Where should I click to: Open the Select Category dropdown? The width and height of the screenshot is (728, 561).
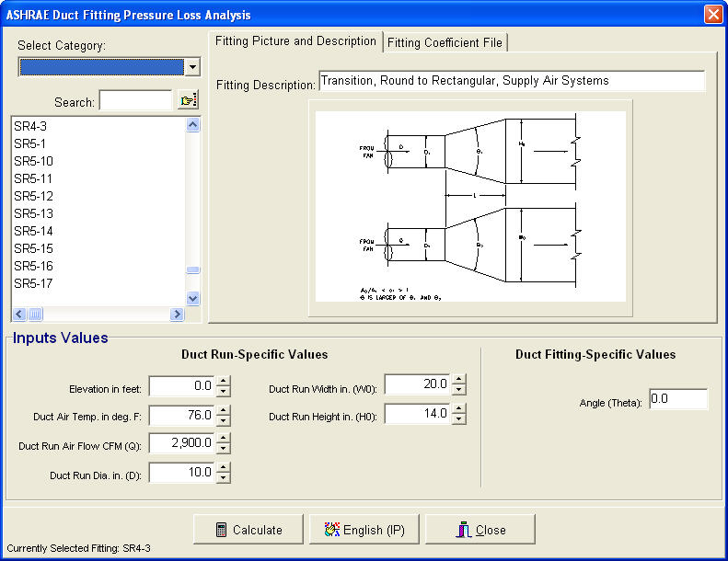(192, 67)
